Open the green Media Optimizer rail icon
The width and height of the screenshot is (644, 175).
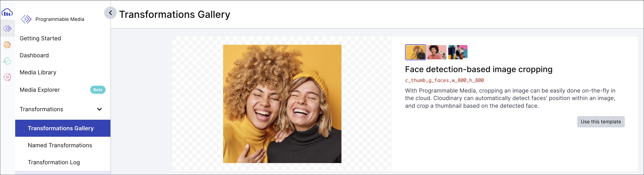tap(7, 61)
